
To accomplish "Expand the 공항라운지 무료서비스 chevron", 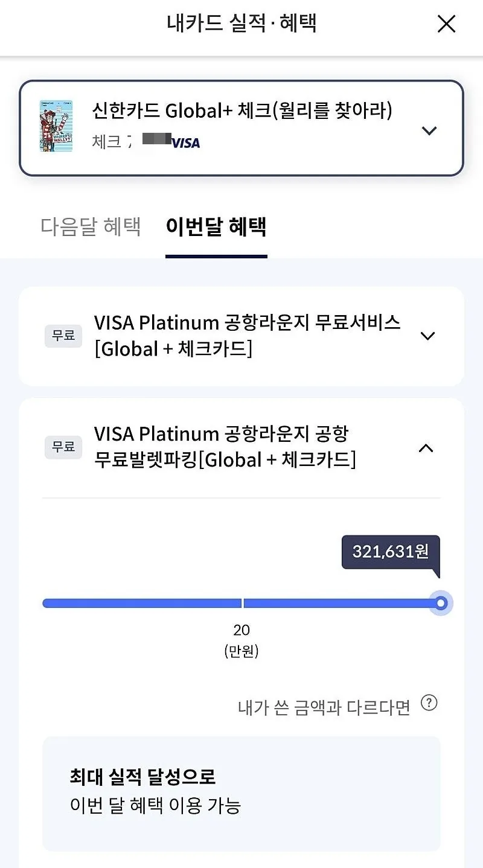I will [427, 336].
